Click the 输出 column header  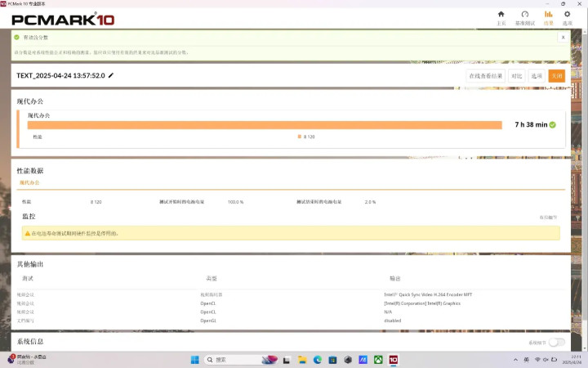click(395, 278)
